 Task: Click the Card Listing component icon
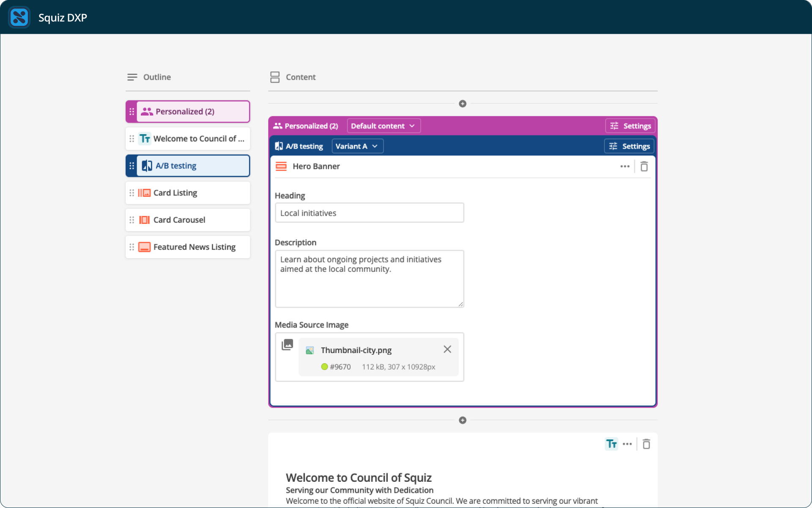(x=144, y=193)
